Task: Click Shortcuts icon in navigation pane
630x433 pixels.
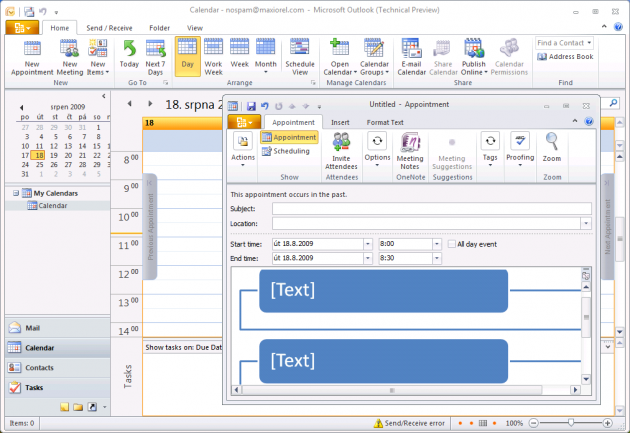Action: click(92, 407)
